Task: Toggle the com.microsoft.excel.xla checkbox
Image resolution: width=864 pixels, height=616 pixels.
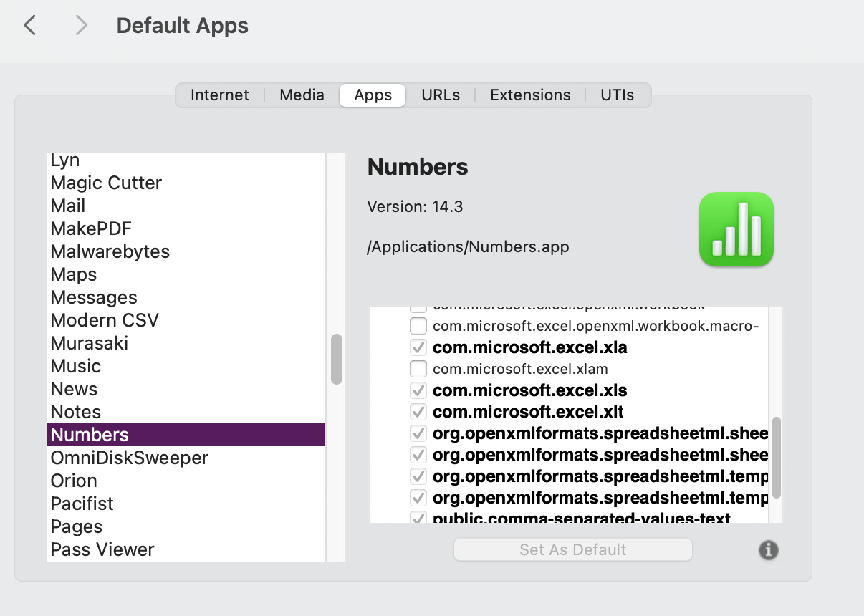Action: [418, 348]
